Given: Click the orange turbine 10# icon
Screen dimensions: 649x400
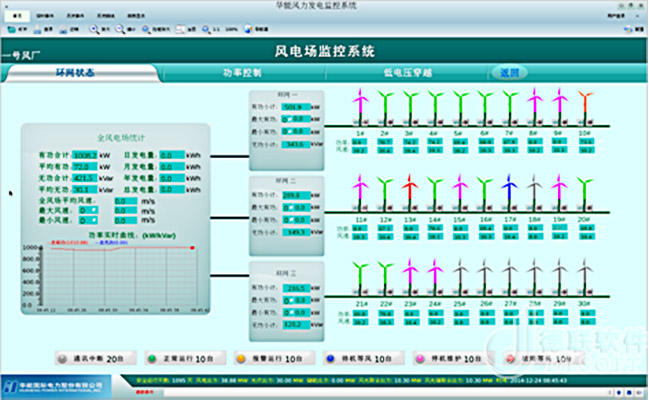Looking at the screenshot, I should point(583,107).
